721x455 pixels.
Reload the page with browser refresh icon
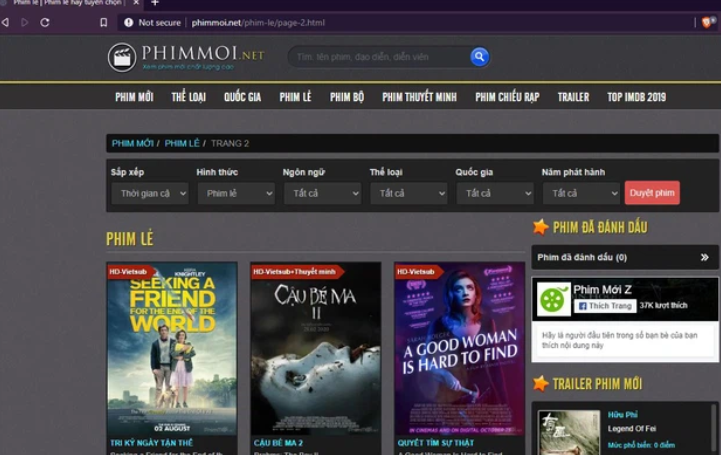[45, 22]
